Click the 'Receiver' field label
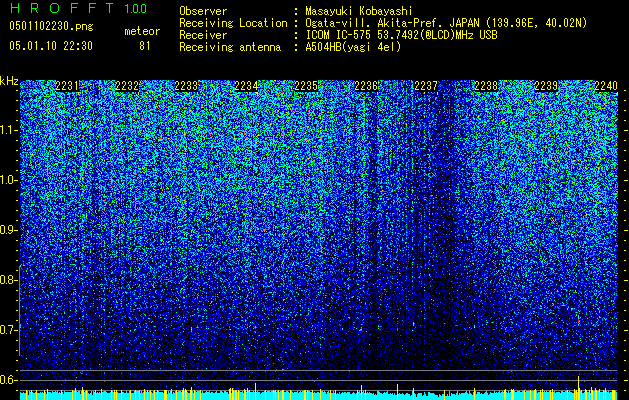The width and height of the screenshot is (629, 400). [x=203, y=35]
